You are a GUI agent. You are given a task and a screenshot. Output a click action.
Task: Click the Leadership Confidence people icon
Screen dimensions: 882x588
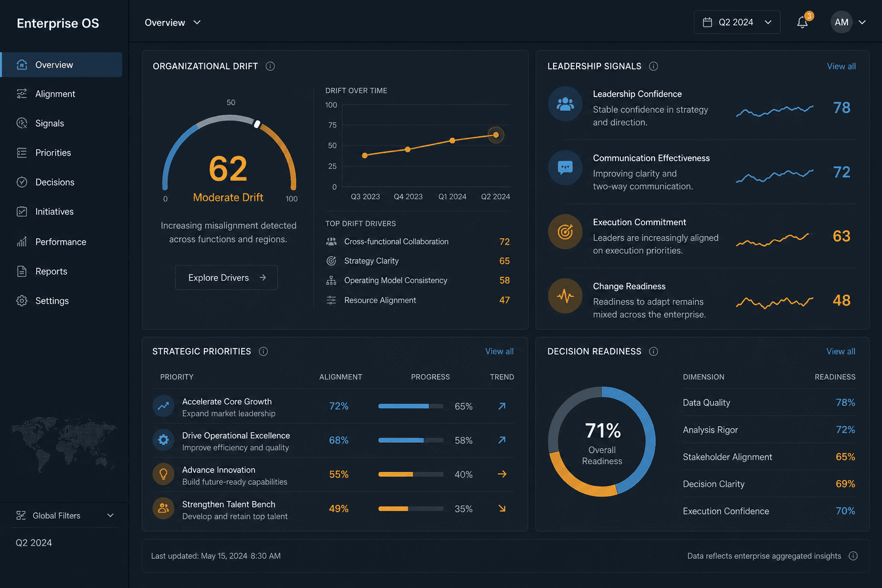(566, 104)
